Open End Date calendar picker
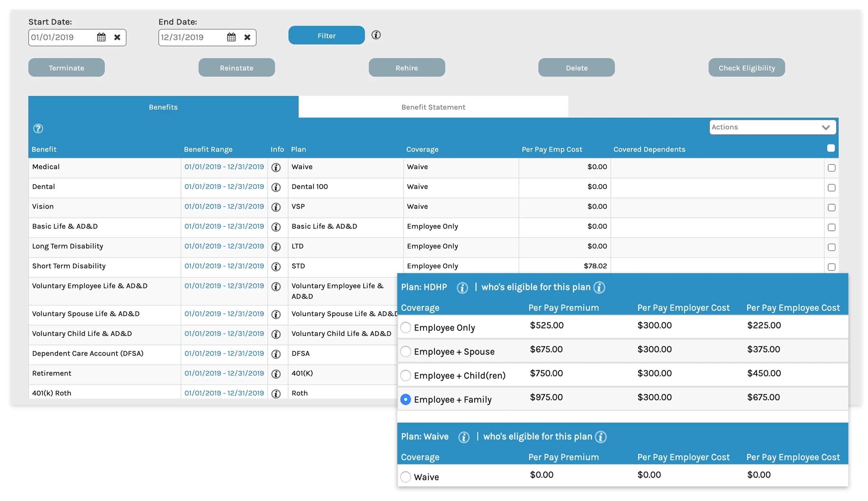Screen dimensions: 868x501 click(x=231, y=37)
